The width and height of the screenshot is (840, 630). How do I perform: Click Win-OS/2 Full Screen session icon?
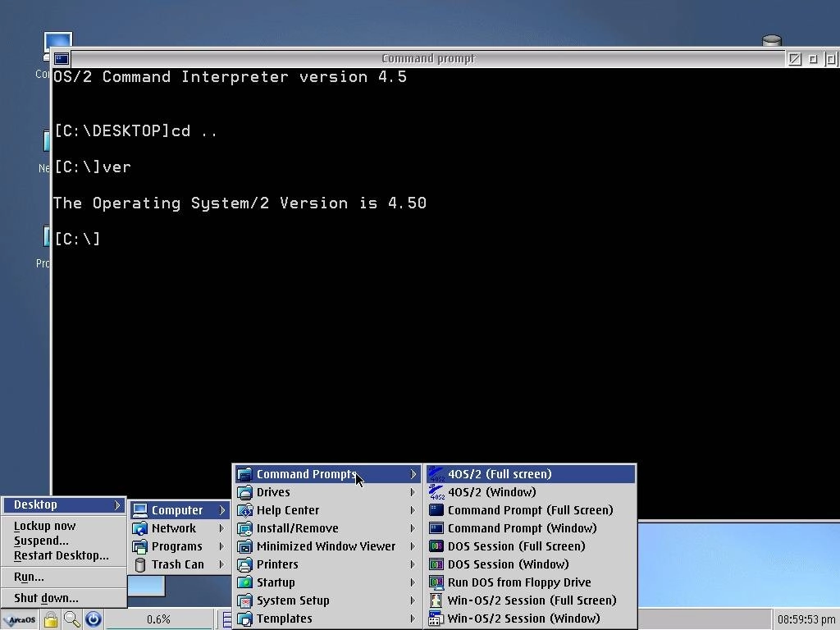436,600
